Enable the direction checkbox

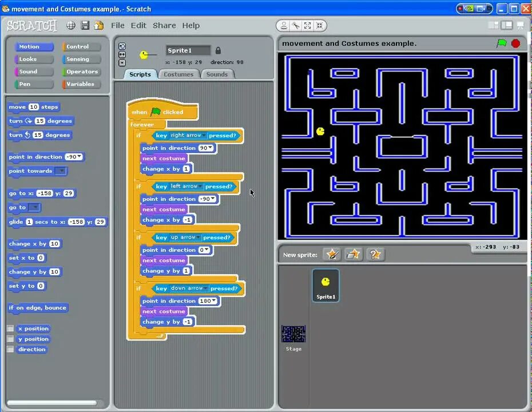click(x=10, y=349)
